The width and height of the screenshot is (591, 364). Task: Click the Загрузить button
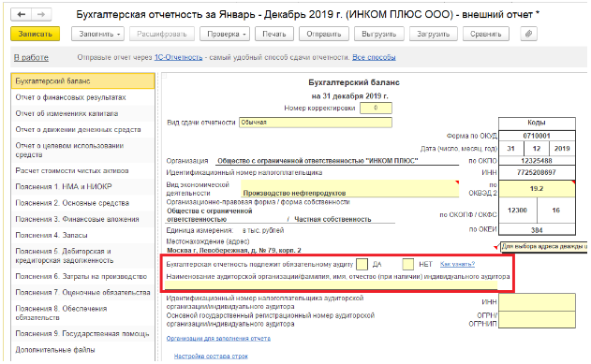[433, 34]
